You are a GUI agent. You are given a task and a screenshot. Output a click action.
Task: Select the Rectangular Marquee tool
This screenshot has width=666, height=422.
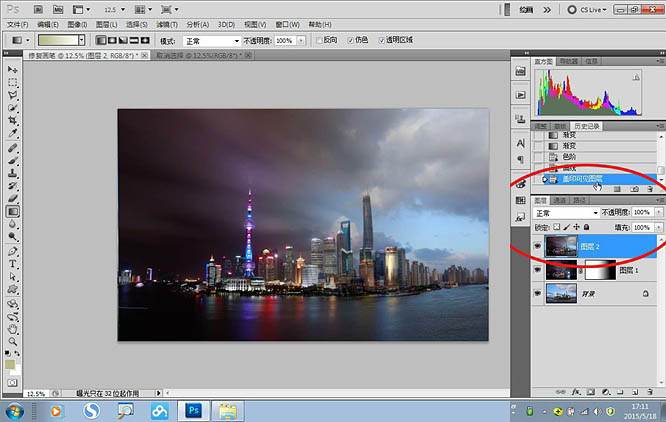tap(13, 82)
